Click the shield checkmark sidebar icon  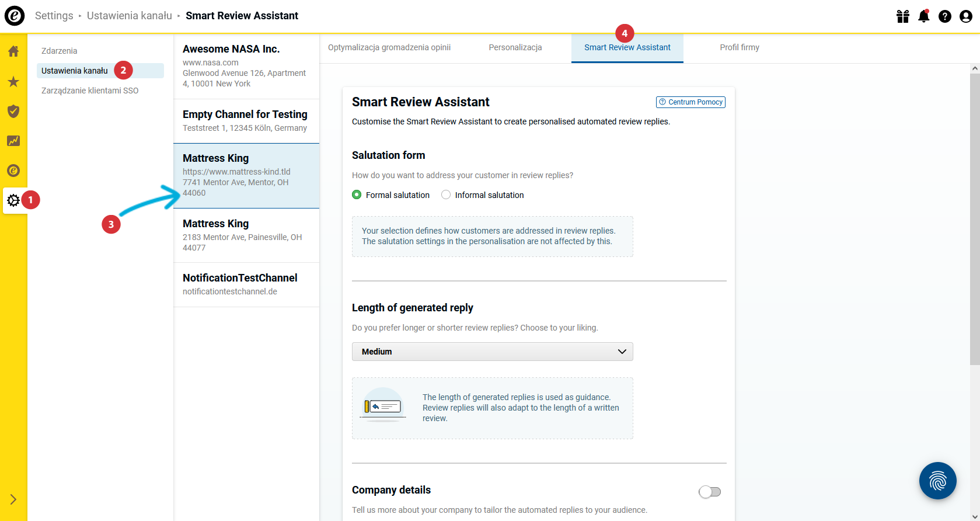click(x=13, y=111)
